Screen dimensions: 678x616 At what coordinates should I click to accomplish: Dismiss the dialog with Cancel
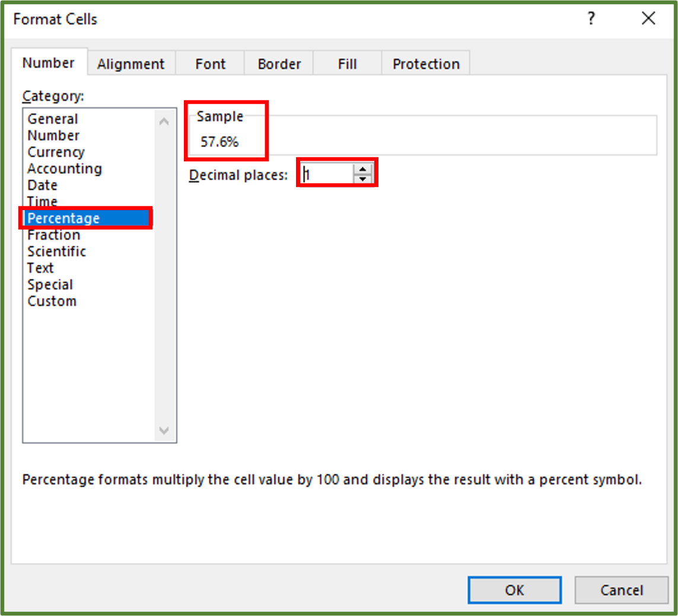pyautogui.click(x=621, y=590)
